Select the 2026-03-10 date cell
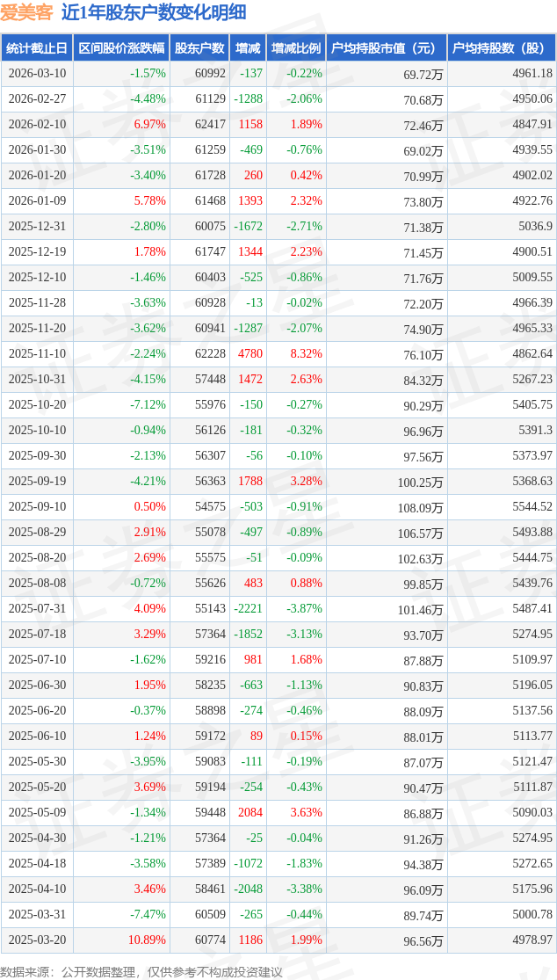The width and height of the screenshot is (557, 980). (36, 74)
